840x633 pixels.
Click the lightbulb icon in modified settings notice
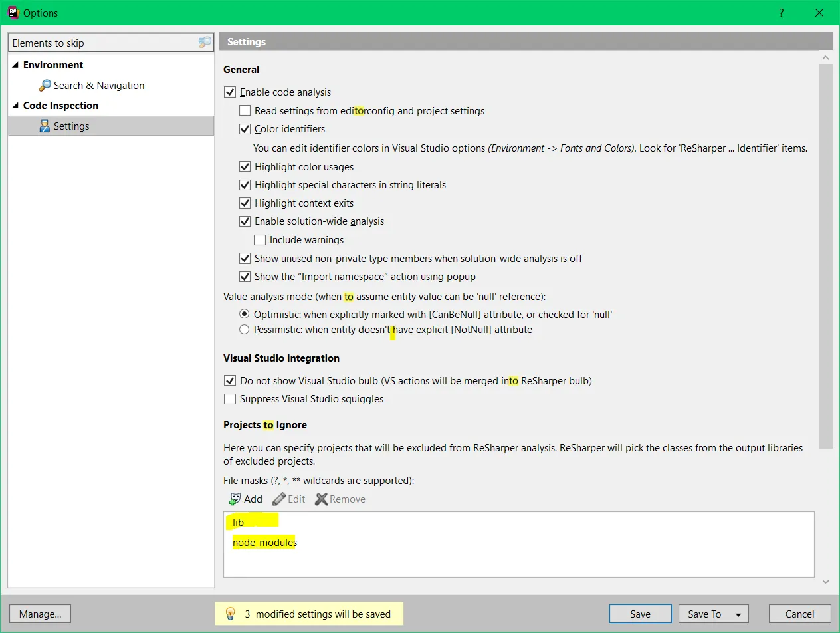pyautogui.click(x=230, y=614)
